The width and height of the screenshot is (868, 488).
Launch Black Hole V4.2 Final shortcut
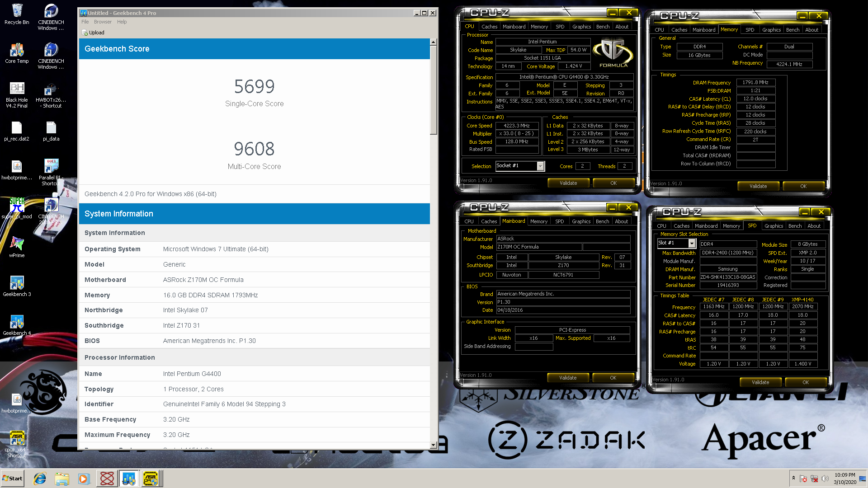pyautogui.click(x=17, y=95)
